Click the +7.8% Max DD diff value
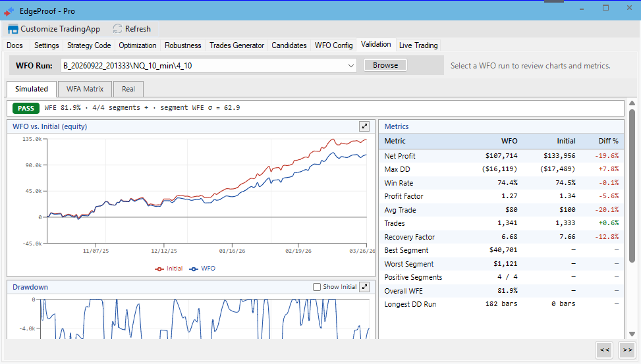This screenshot has width=641, height=364. pos(608,169)
